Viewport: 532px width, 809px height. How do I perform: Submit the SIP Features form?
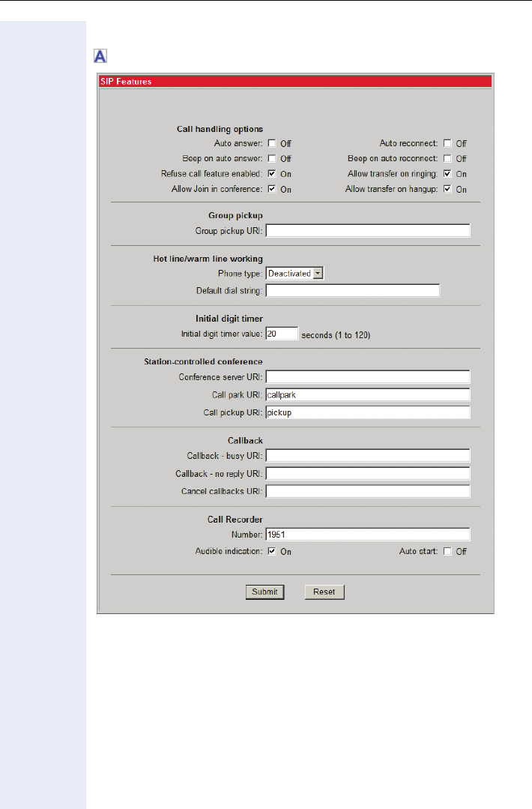265,592
